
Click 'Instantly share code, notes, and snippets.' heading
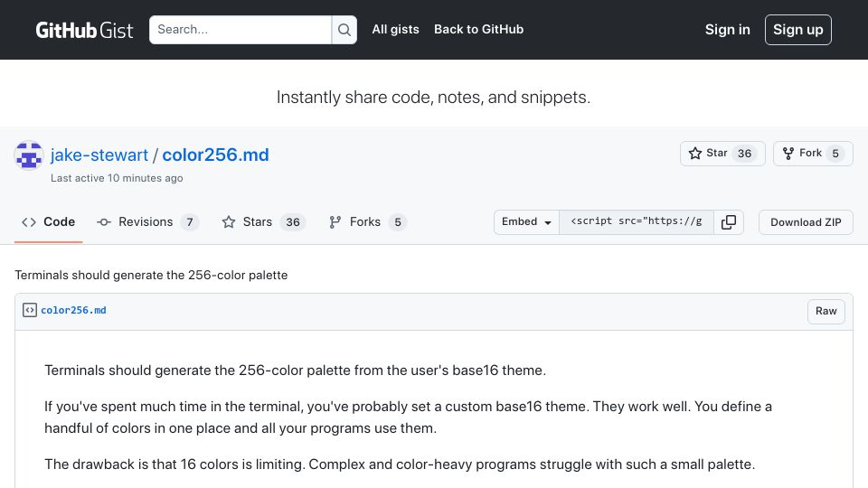tap(433, 98)
